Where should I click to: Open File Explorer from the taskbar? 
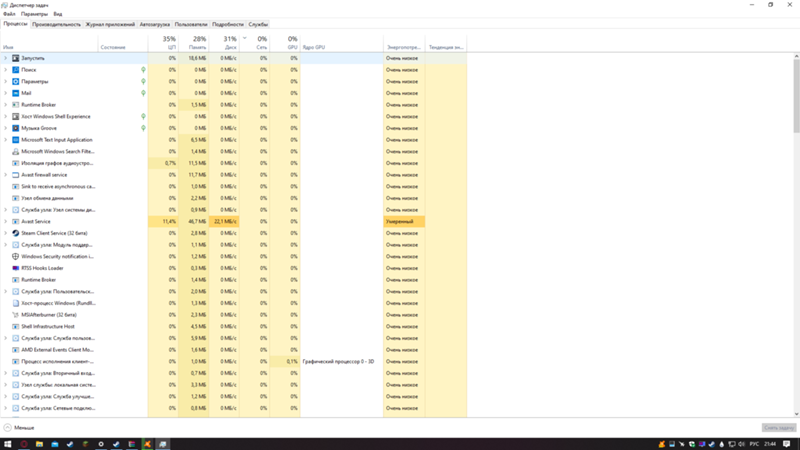pyautogui.click(x=39, y=444)
